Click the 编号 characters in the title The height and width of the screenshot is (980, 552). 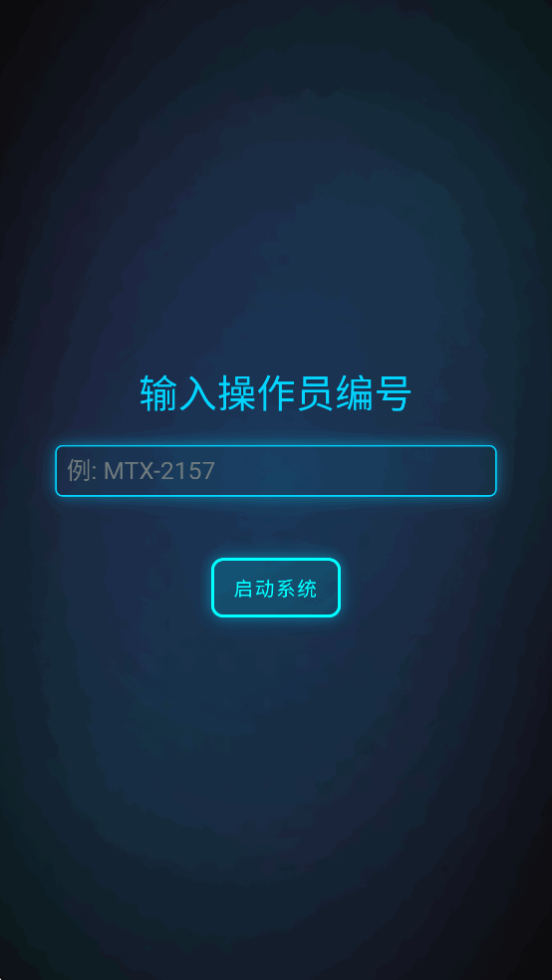(374, 393)
